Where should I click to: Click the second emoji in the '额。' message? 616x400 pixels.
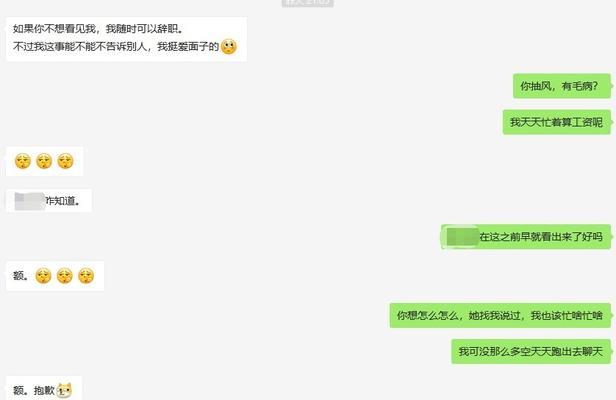pyautogui.click(x=64, y=276)
